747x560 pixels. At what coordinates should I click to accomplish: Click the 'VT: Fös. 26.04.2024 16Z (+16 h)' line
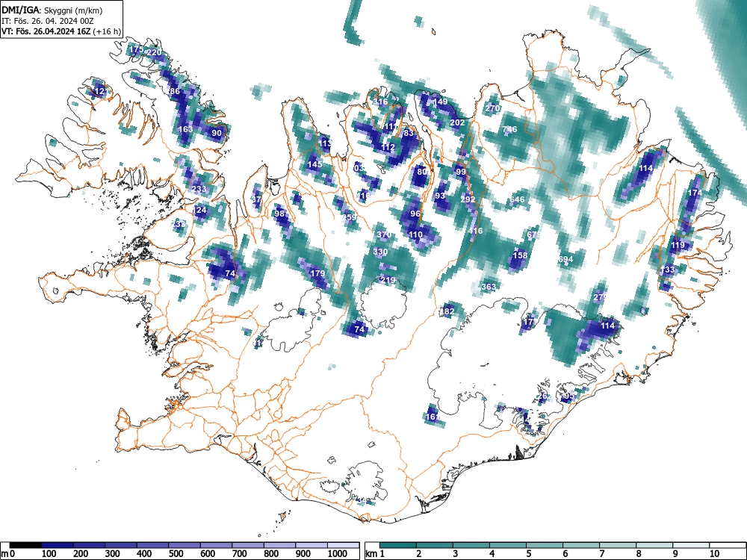coord(61,31)
